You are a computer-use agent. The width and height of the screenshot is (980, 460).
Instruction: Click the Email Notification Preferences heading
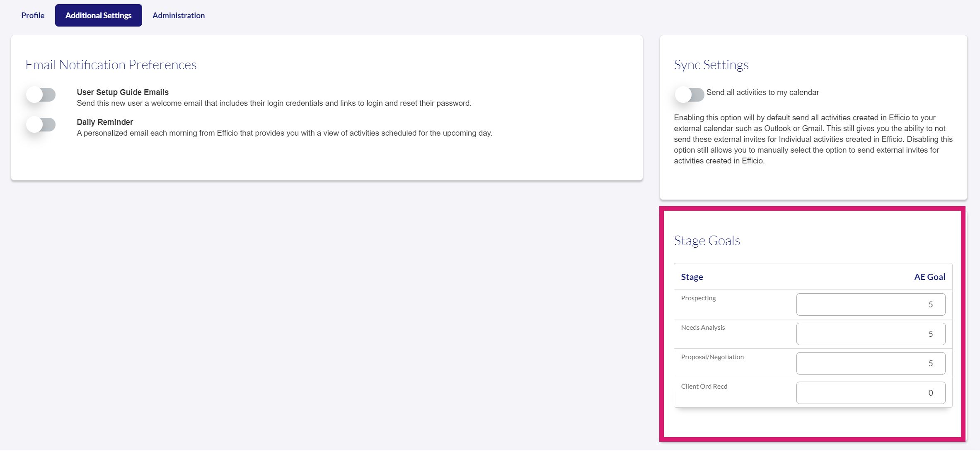[x=111, y=65]
